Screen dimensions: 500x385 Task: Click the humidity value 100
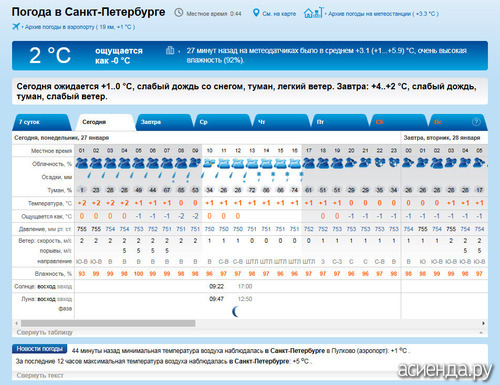pos(138,274)
